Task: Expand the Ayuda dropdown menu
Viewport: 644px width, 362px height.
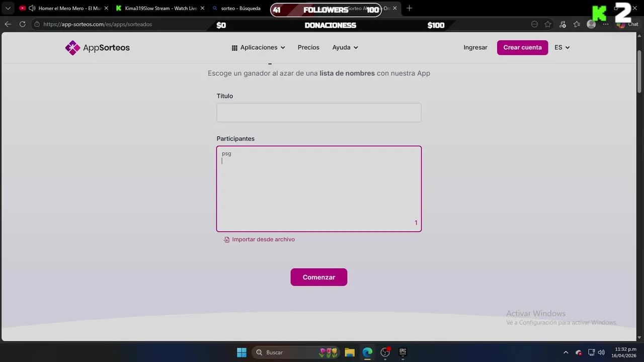Action: [345, 47]
